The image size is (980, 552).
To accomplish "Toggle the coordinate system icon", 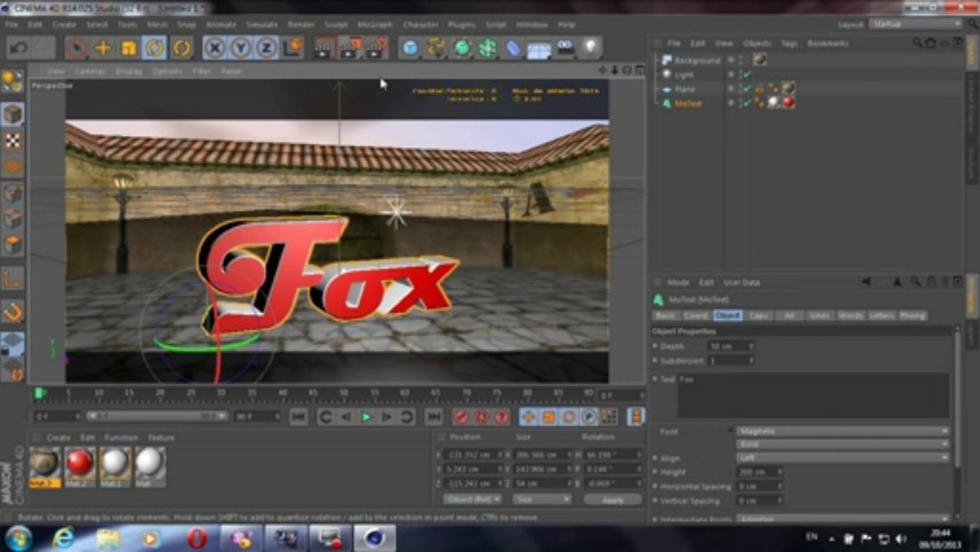I will pos(293,48).
